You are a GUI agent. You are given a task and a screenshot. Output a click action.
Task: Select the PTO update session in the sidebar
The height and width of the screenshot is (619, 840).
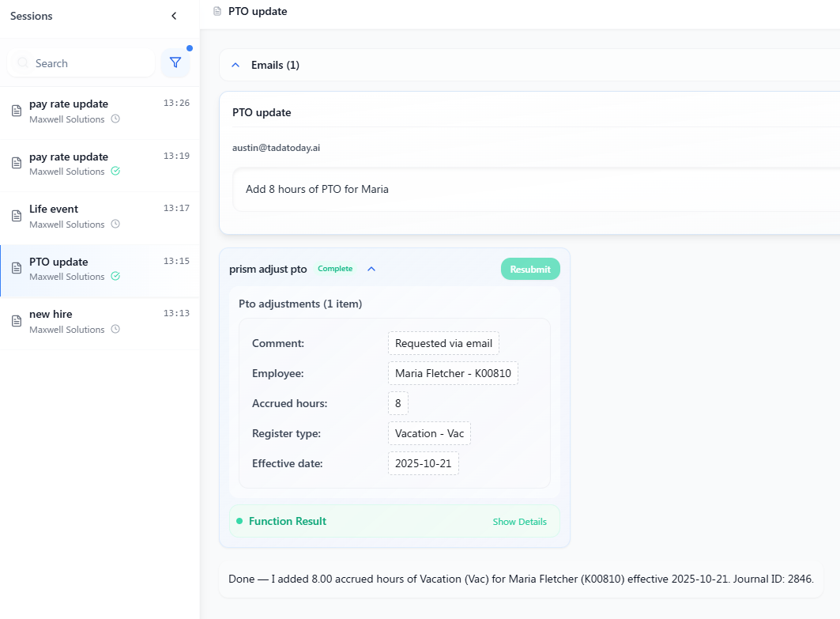tap(100, 269)
